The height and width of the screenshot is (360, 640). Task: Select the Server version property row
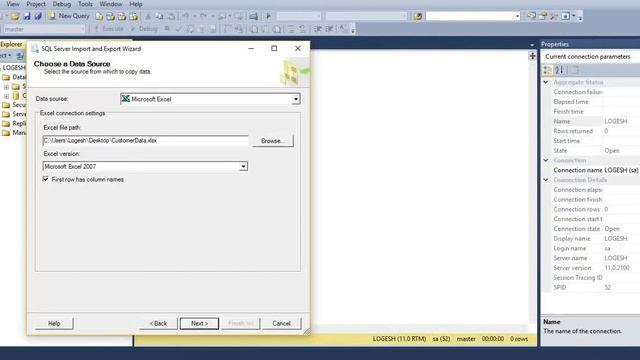pos(596,268)
